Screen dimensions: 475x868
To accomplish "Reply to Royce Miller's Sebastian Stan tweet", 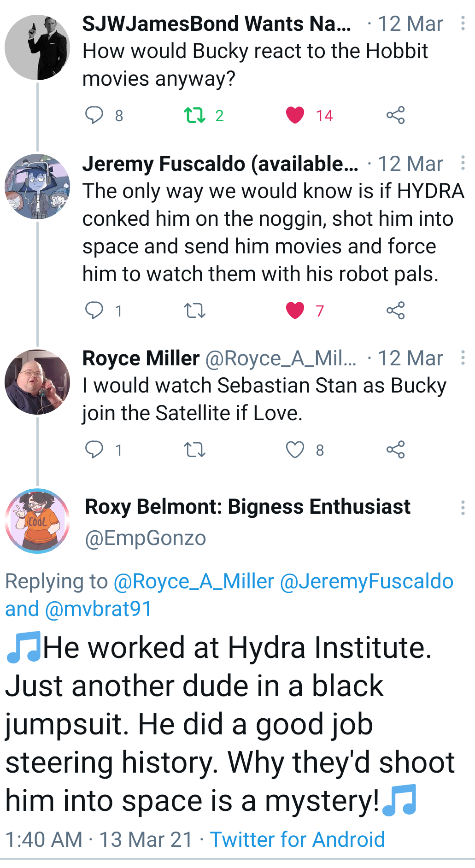I will 94,450.
